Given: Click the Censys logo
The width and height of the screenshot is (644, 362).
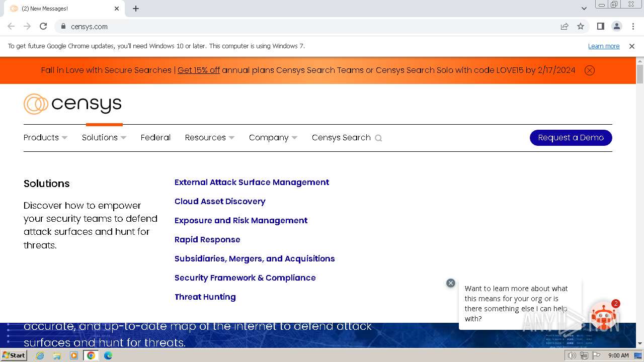Looking at the screenshot, I should (x=72, y=104).
